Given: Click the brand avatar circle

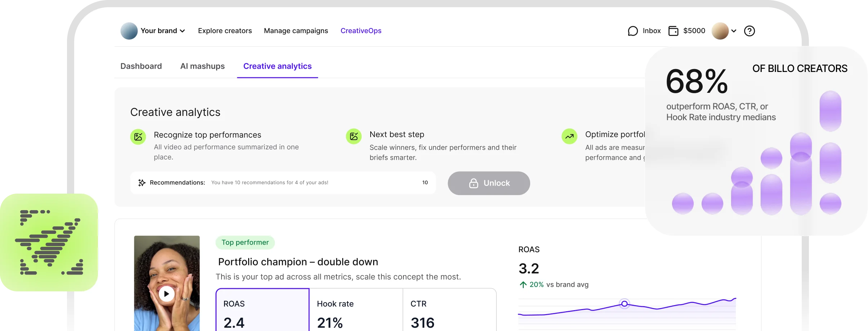Looking at the screenshot, I should coord(129,31).
